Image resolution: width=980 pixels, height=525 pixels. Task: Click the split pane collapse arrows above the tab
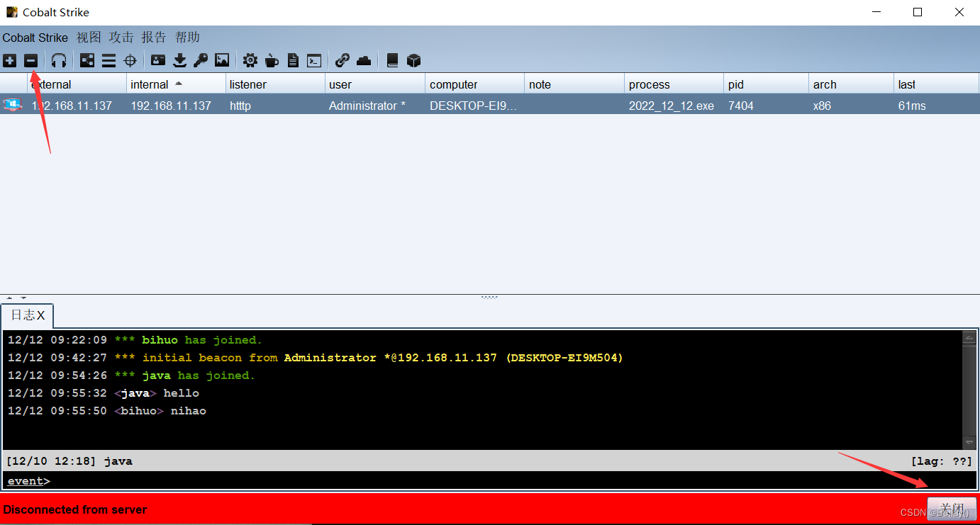click(16, 298)
